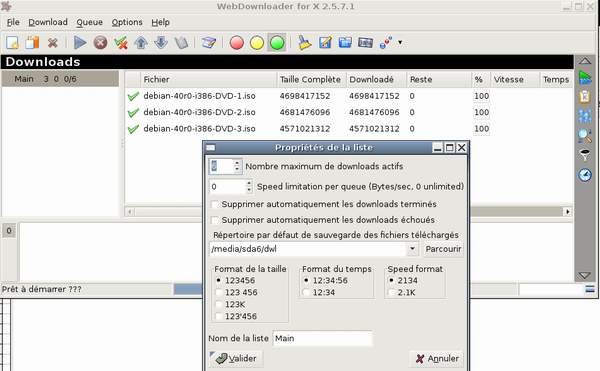Image resolution: width=600 pixels, height=371 pixels.
Task: Click the Annuler button
Action: tap(437, 359)
